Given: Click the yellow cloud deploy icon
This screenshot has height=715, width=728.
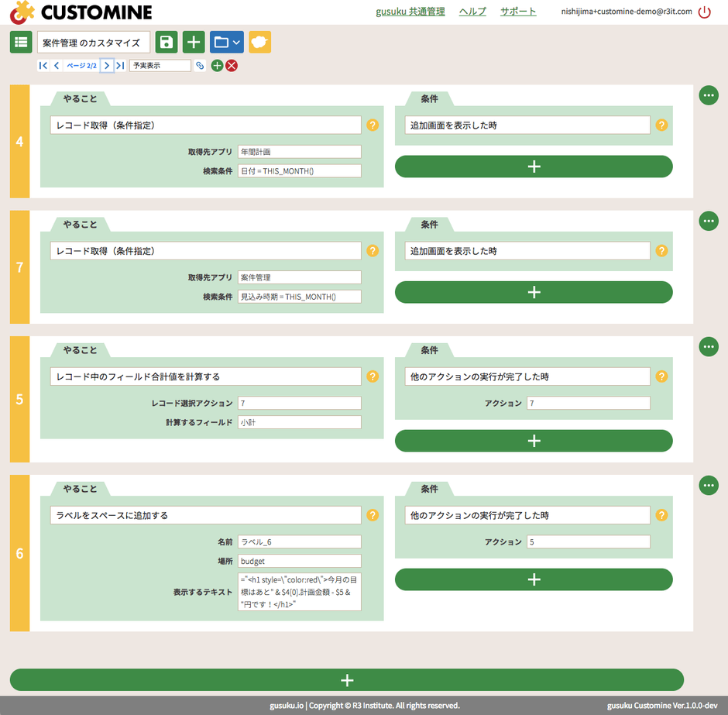Looking at the screenshot, I should [259, 42].
